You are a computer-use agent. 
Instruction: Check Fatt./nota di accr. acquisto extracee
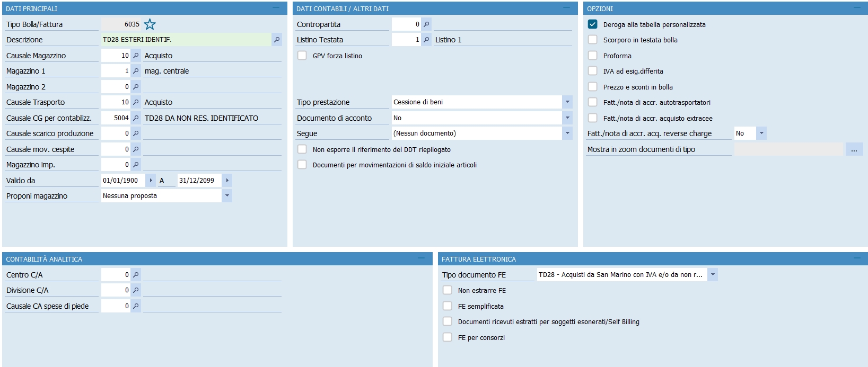point(593,118)
